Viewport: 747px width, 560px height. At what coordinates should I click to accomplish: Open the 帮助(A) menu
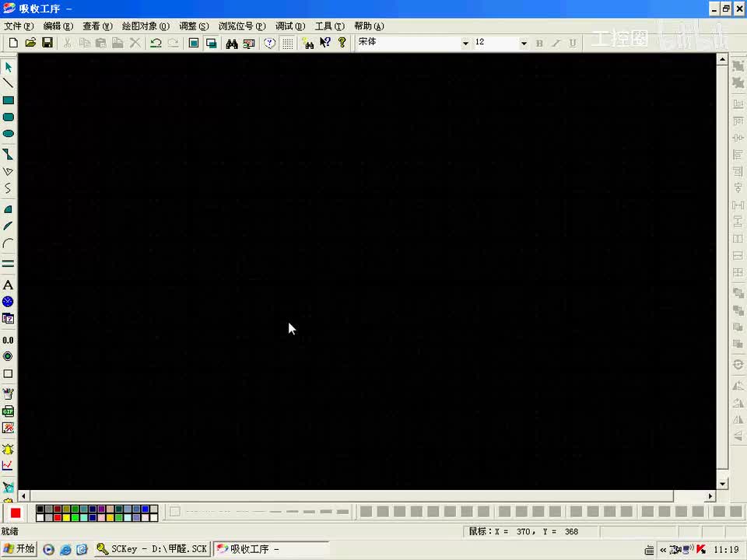369,26
